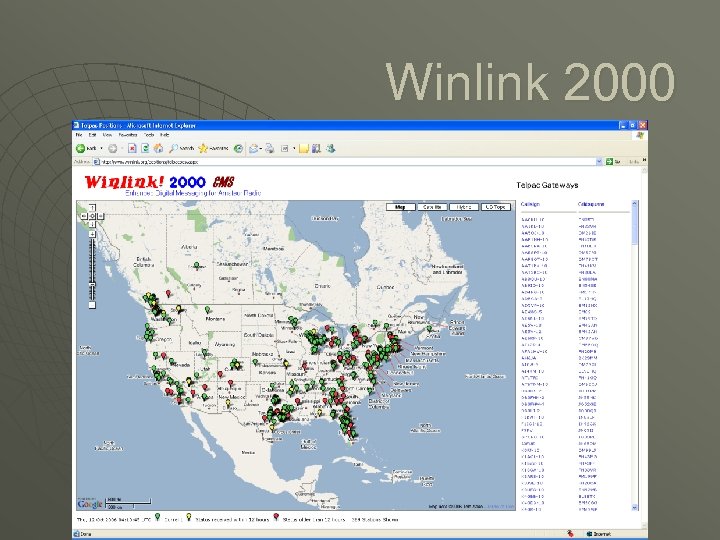Go back with the green Back arrow
Image resolution: width=720 pixels, height=540 pixels.
(86, 148)
